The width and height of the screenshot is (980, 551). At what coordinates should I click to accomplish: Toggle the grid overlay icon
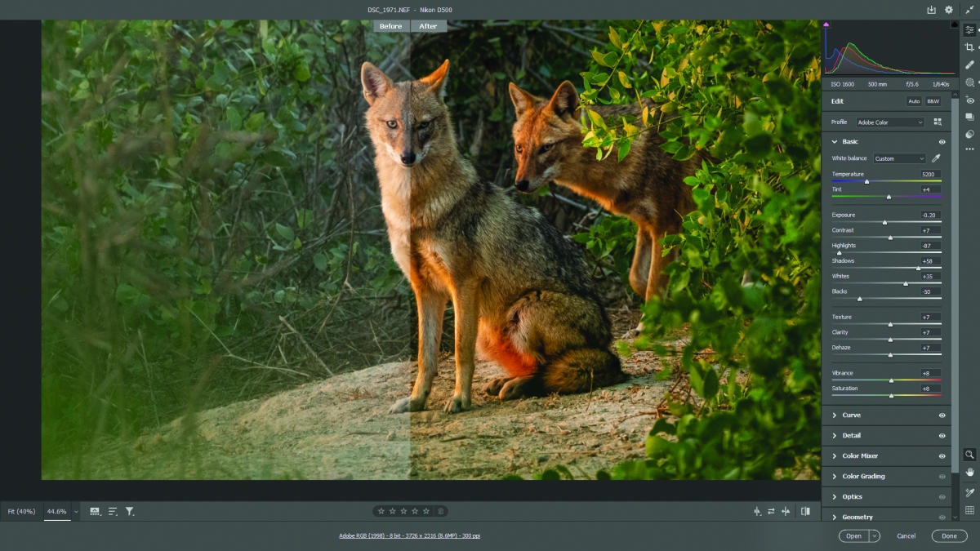(969, 510)
